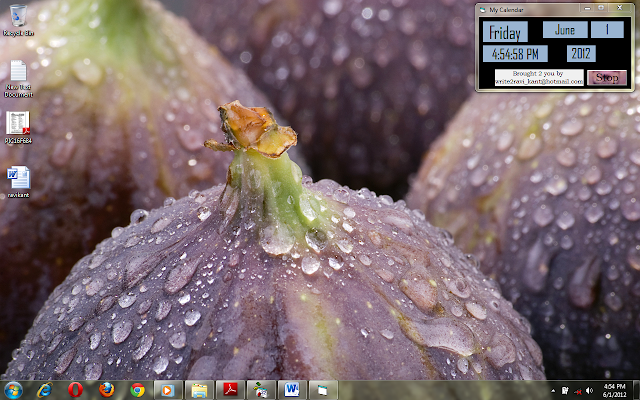Launch Opera browser from taskbar

76,390
